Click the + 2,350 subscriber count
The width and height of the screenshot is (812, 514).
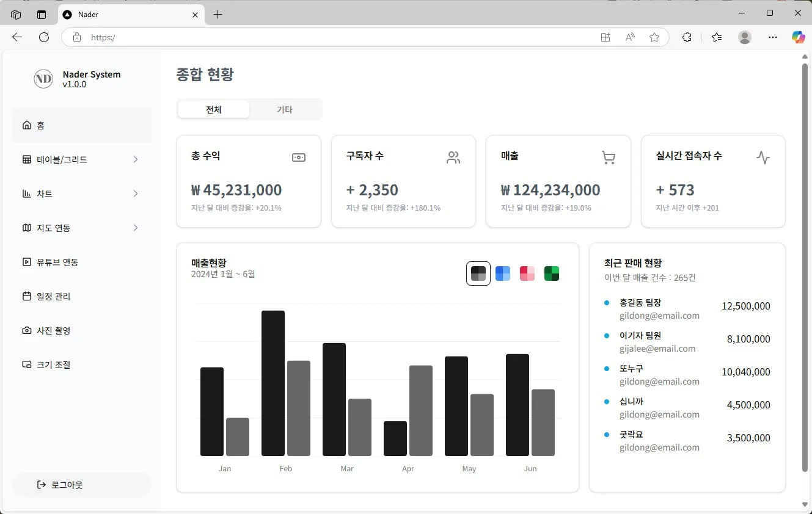pos(372,190)
